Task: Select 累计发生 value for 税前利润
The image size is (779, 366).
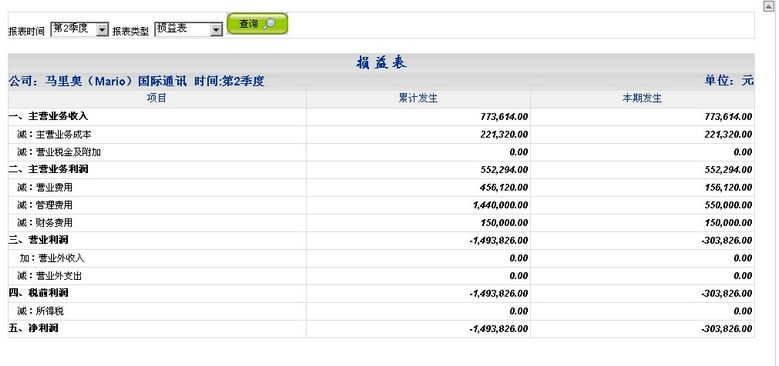Action: click(x=498, y=294)
